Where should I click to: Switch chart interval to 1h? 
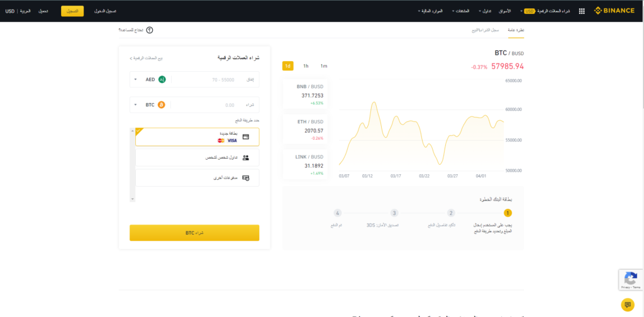coord(306,65)
